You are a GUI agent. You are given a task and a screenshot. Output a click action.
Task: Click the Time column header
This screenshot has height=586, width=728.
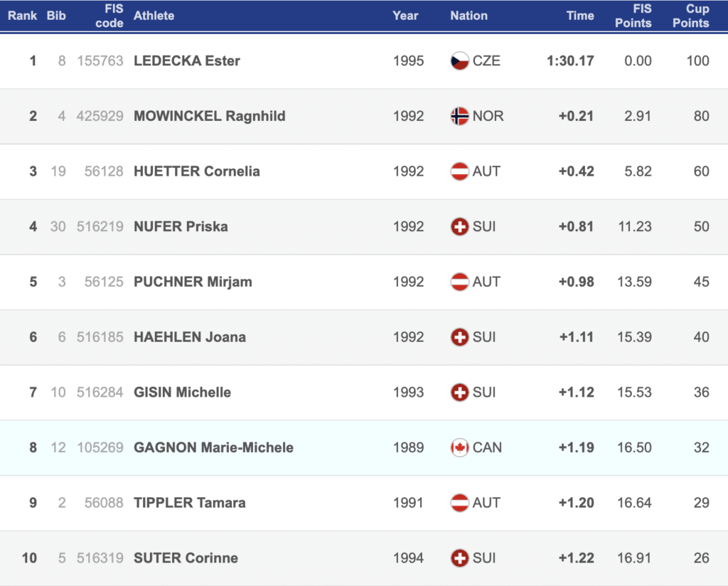[x=580, y=16]
